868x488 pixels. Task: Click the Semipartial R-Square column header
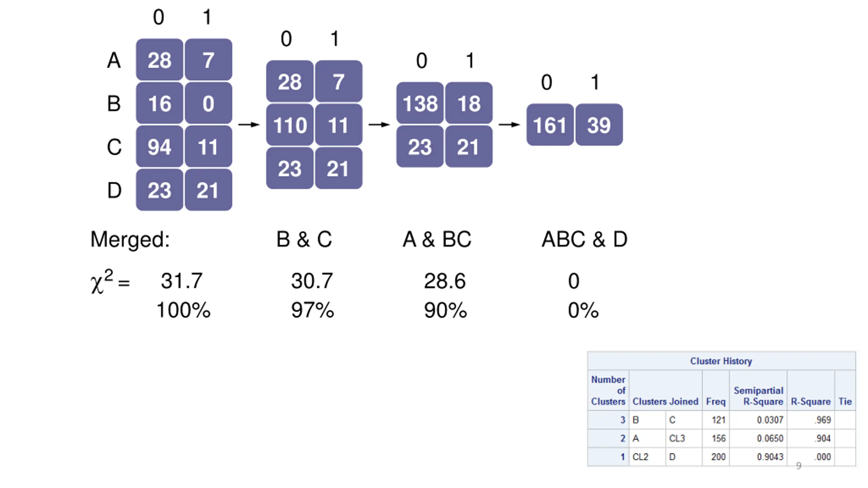click(x=758, y=396)
